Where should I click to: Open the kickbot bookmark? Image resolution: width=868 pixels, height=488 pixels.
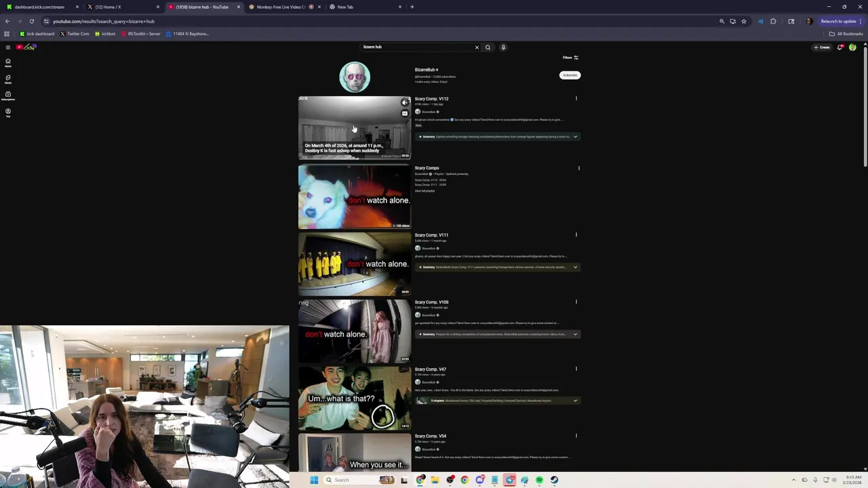[105, 34]
